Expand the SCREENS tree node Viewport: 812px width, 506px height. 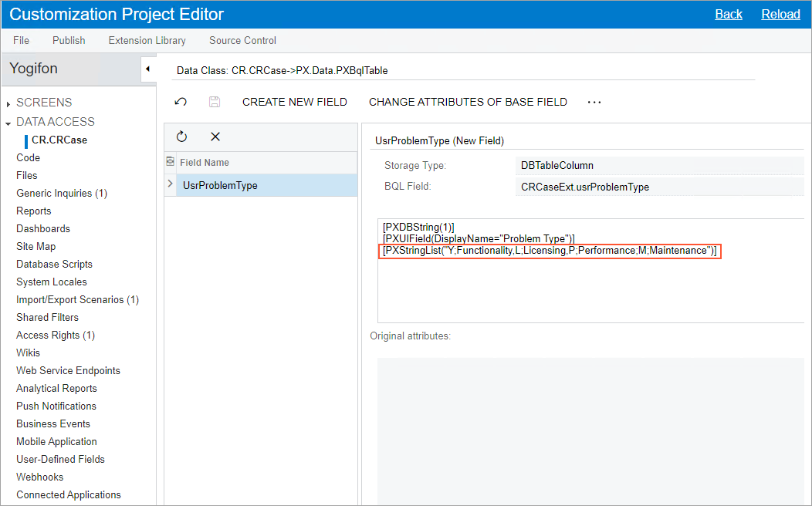pyautogui.click(x=8, y=103)
